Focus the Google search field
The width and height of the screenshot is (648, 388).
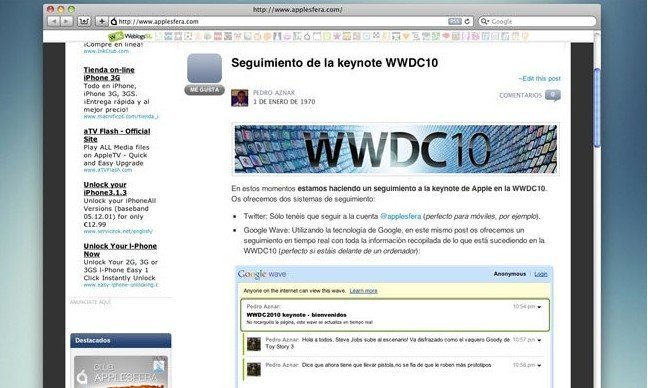[x=537, y=21]
